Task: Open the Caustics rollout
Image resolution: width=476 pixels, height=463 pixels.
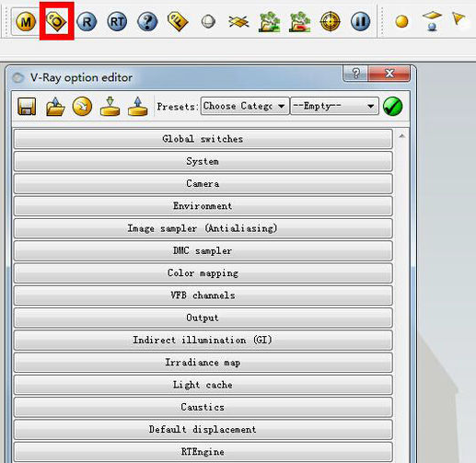Action: coord(203,407)
